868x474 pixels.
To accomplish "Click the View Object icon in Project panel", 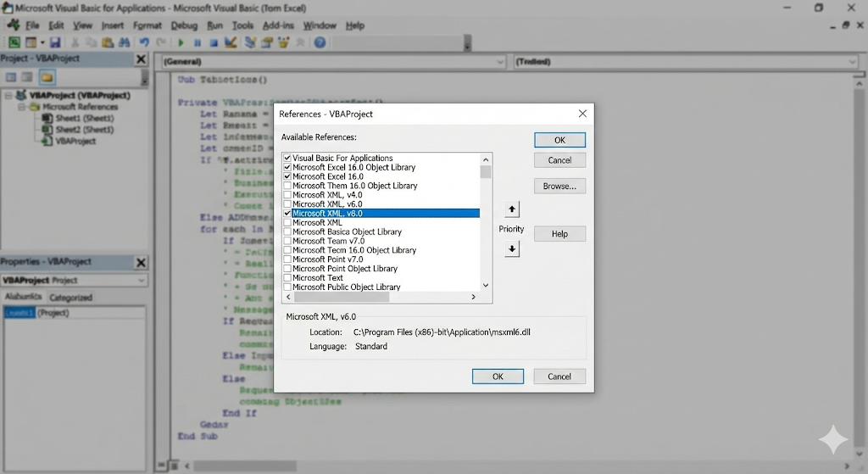I will coord(27,77).
